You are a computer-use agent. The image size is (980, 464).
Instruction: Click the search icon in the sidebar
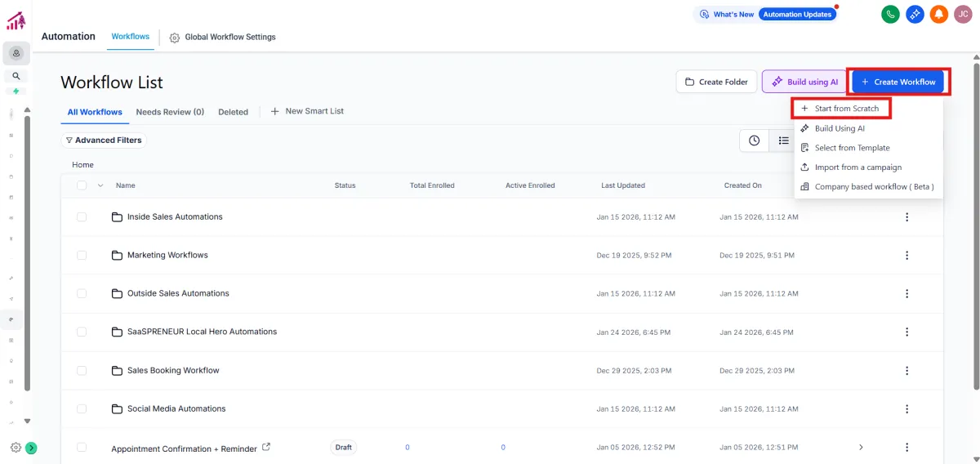pos(16,76)
